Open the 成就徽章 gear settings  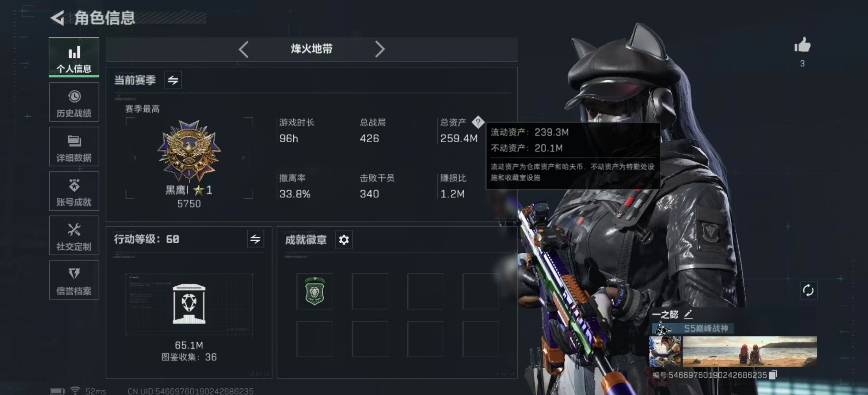click(344, 240)
